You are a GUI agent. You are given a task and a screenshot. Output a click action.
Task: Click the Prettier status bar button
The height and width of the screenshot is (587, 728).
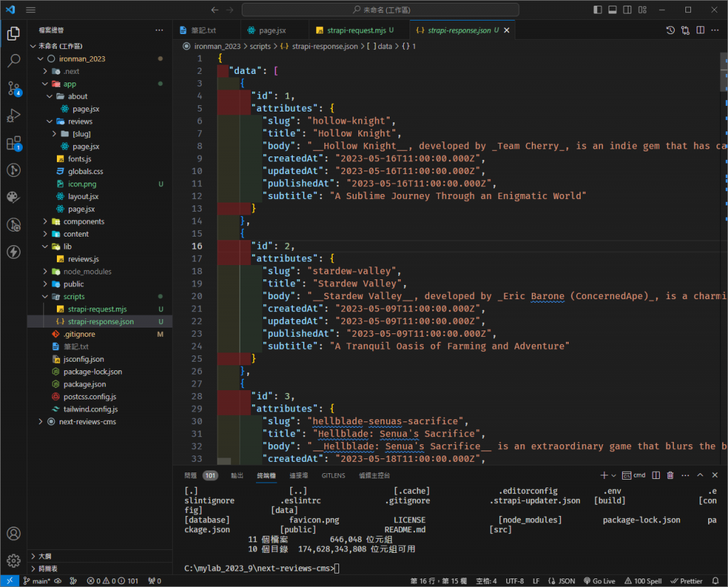coord(686,581)
